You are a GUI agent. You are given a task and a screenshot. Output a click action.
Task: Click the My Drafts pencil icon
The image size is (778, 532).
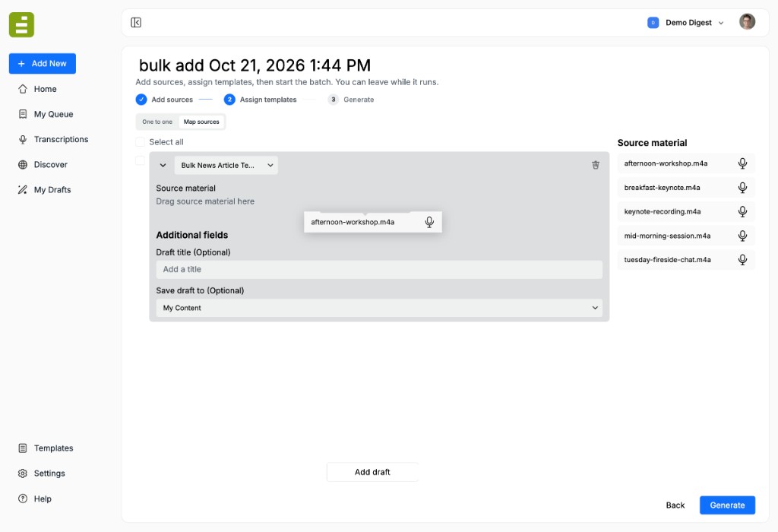pos(23,189)
